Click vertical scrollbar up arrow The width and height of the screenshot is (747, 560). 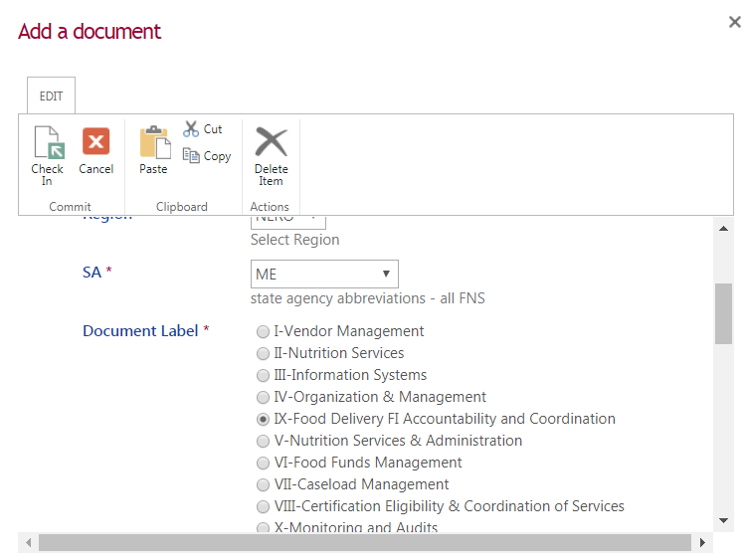point(723,228)
